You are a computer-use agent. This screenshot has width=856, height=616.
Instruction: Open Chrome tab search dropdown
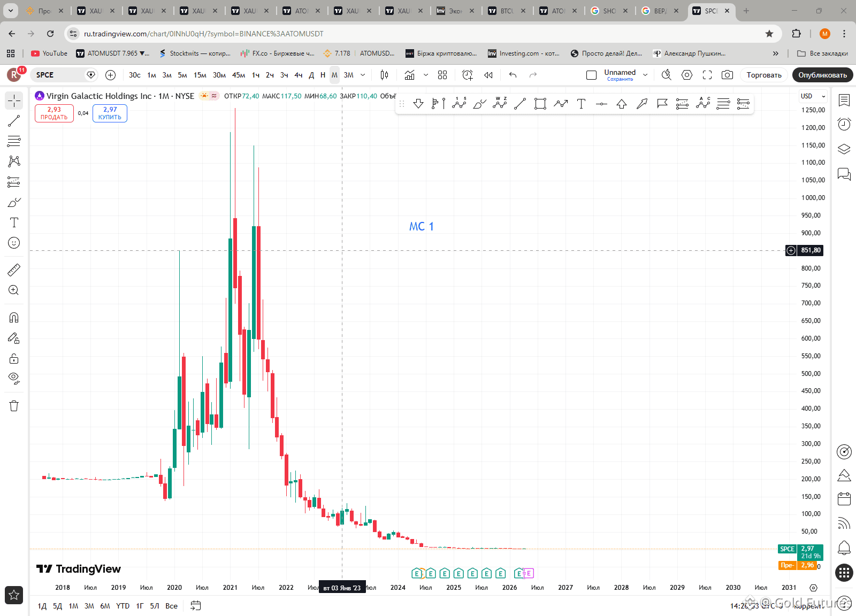coord(10,11)
